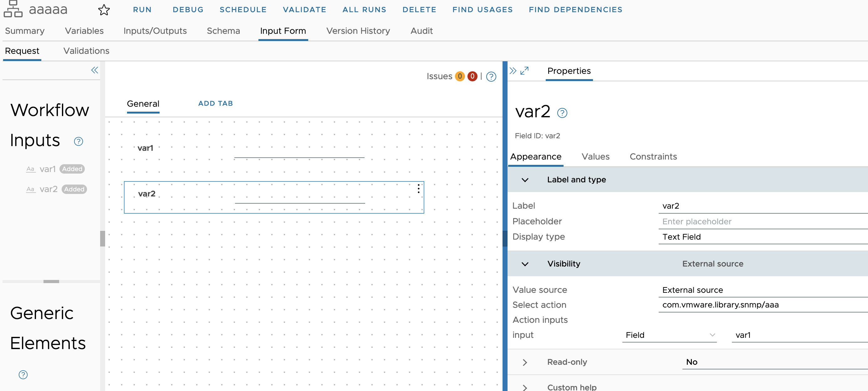The height and width of the screenshot is (391, 868).
Task: Click the Workflow Inputs help icon
Action: tap(79, 141)
